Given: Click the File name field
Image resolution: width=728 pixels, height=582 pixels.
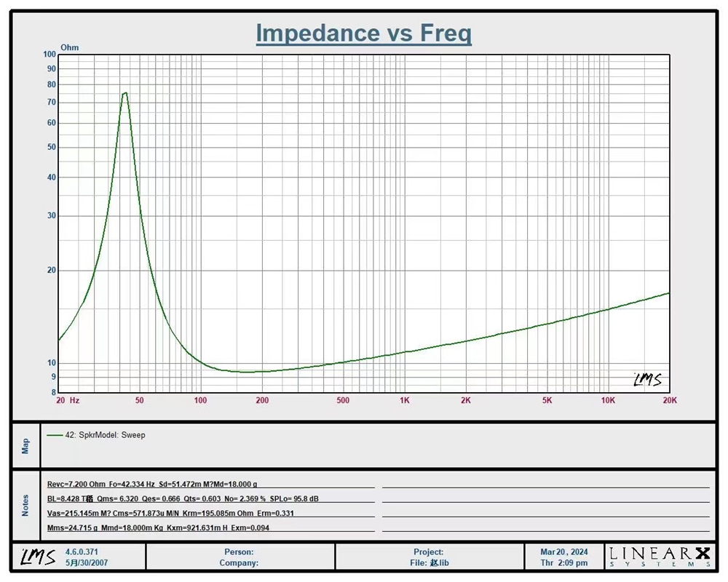Looking at the screenshot, I should [x=428, y=562].
